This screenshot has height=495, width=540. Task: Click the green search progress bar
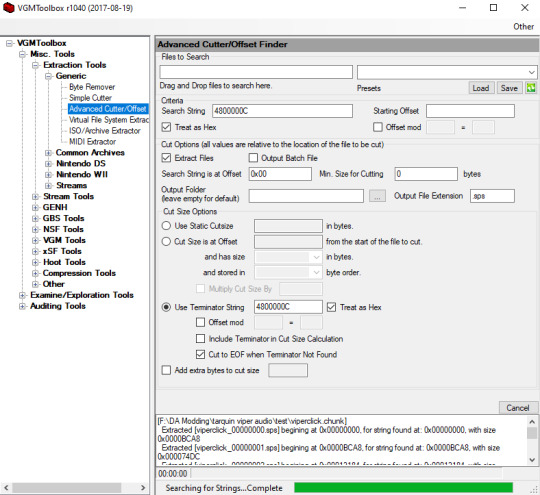(x=403, y=488)
